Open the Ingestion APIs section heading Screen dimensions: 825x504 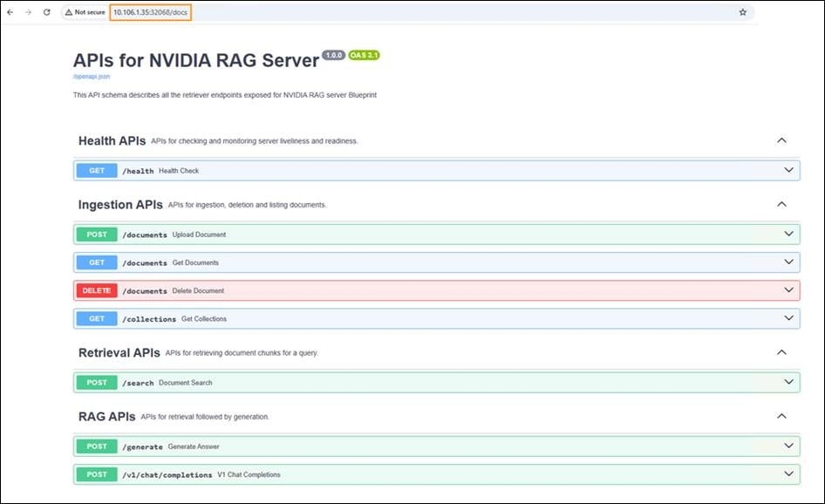[120, 205]
